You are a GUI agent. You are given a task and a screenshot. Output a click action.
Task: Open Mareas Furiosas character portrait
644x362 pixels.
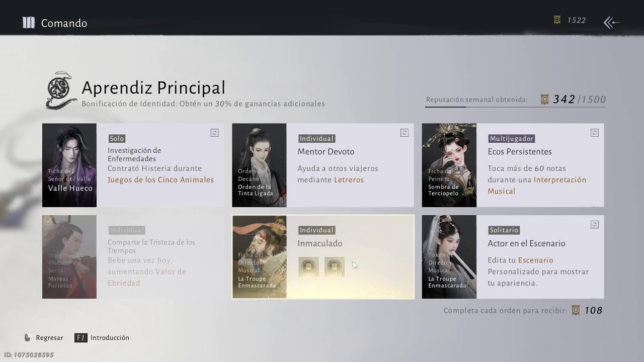[69, 257]
